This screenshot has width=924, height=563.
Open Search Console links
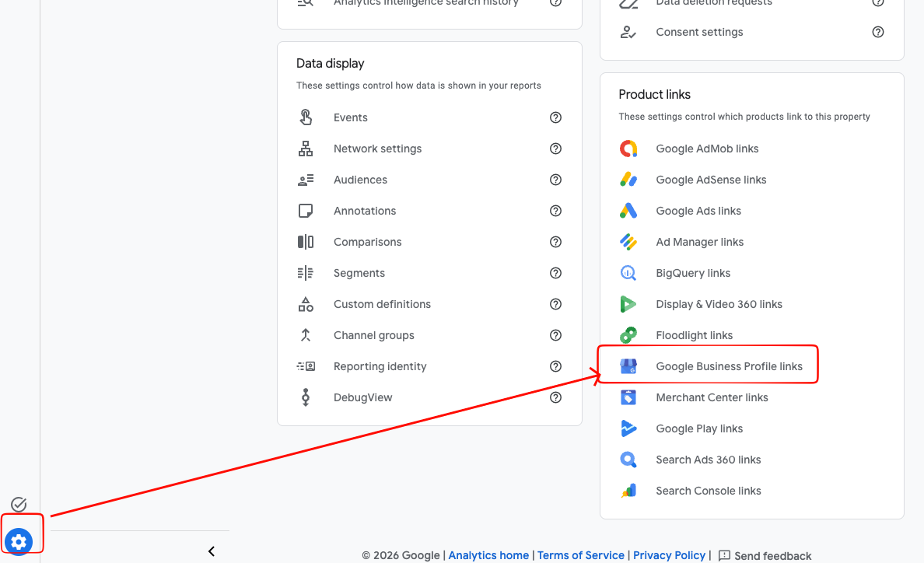pos(709,491)
